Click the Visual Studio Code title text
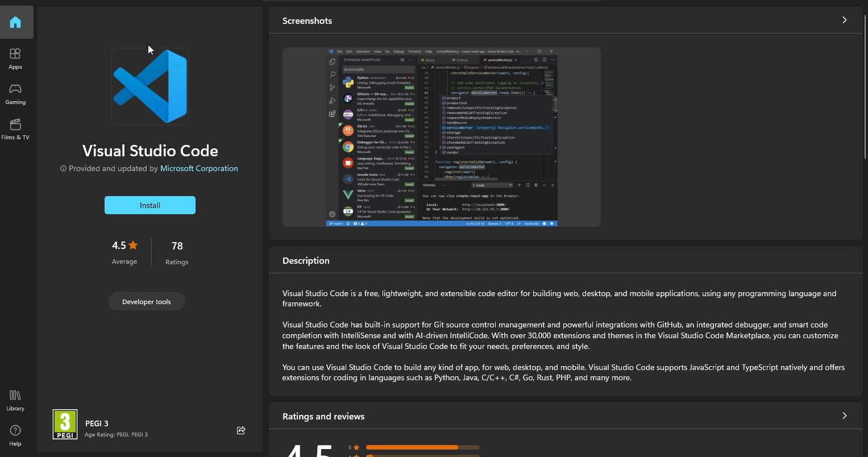 click(150, 151)
